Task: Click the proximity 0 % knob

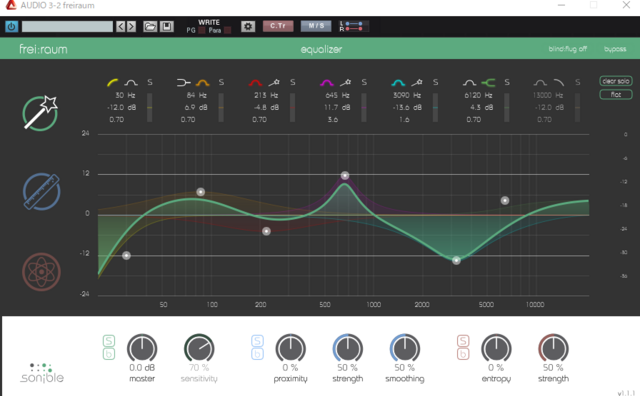Action: coord(291,349)
